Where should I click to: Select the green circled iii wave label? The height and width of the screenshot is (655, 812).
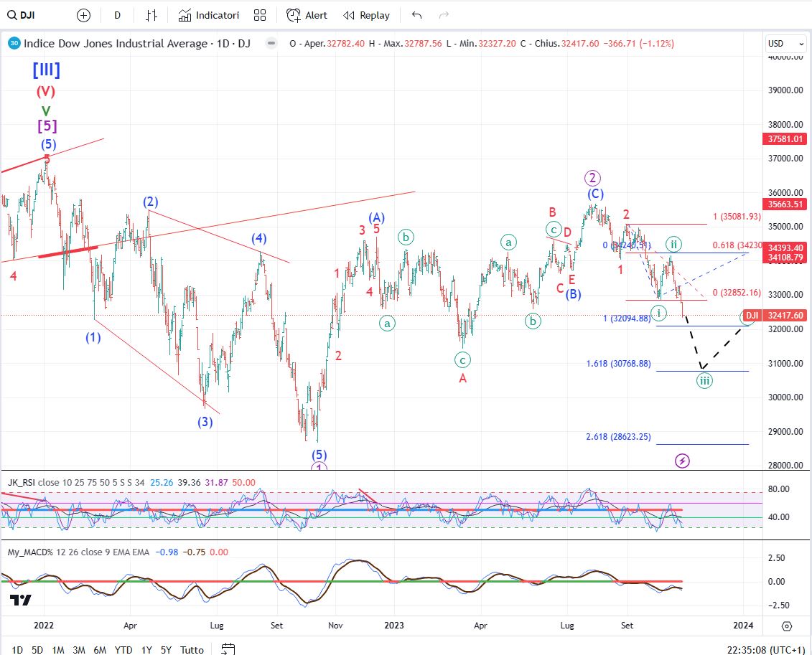point(704,381)
